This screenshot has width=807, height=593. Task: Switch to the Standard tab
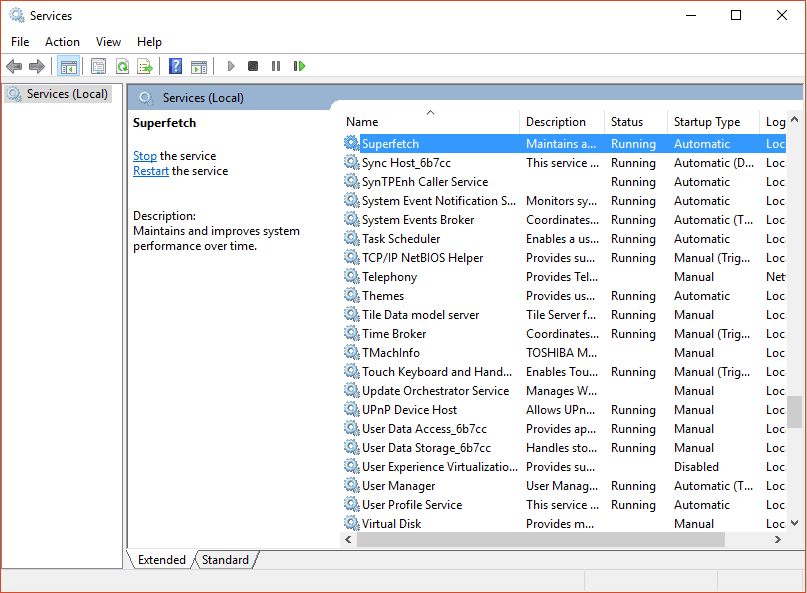pos(225,560)
